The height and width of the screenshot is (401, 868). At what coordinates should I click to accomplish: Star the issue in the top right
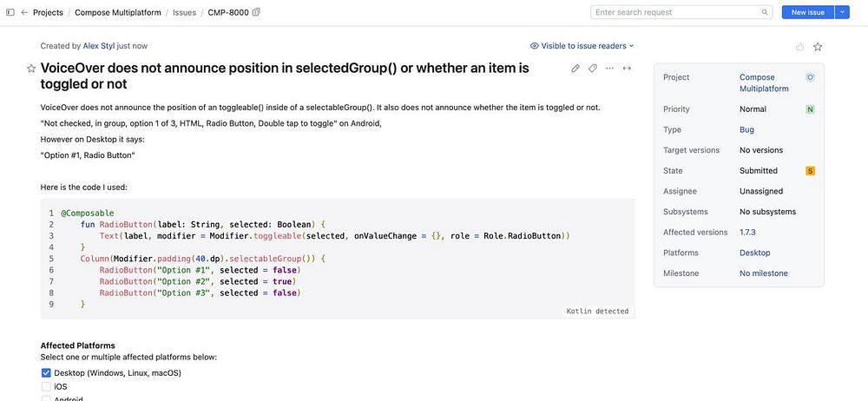coord(817,47)
